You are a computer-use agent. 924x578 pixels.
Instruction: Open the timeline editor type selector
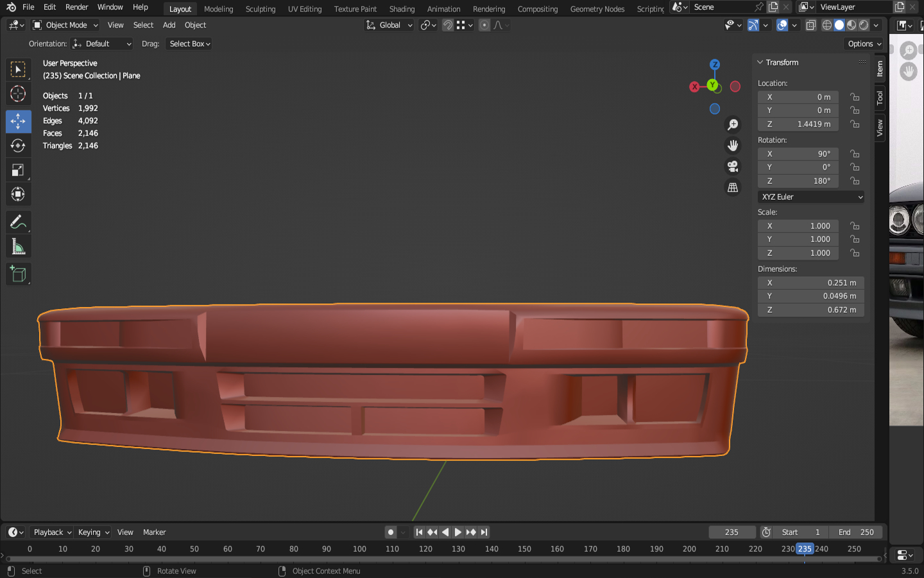(x=15, y=532)
